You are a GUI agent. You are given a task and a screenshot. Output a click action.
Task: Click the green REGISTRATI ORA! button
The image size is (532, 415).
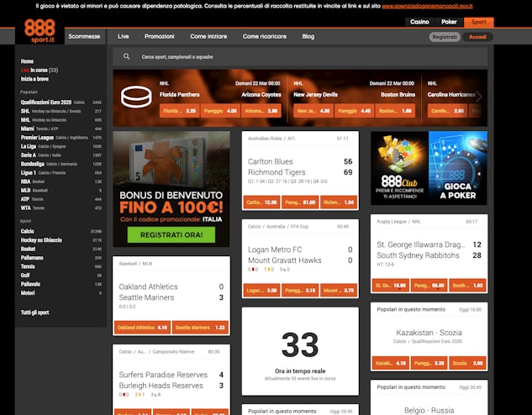171,234
